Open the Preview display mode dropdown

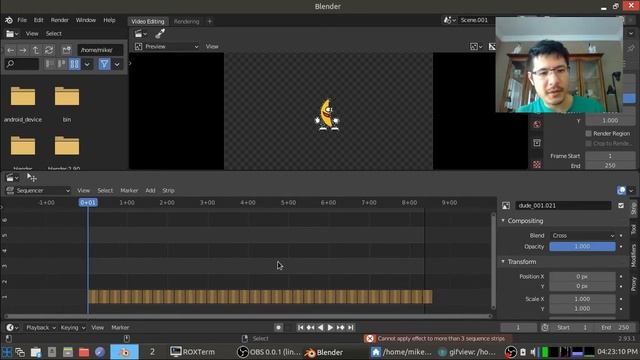click(167, 47)
